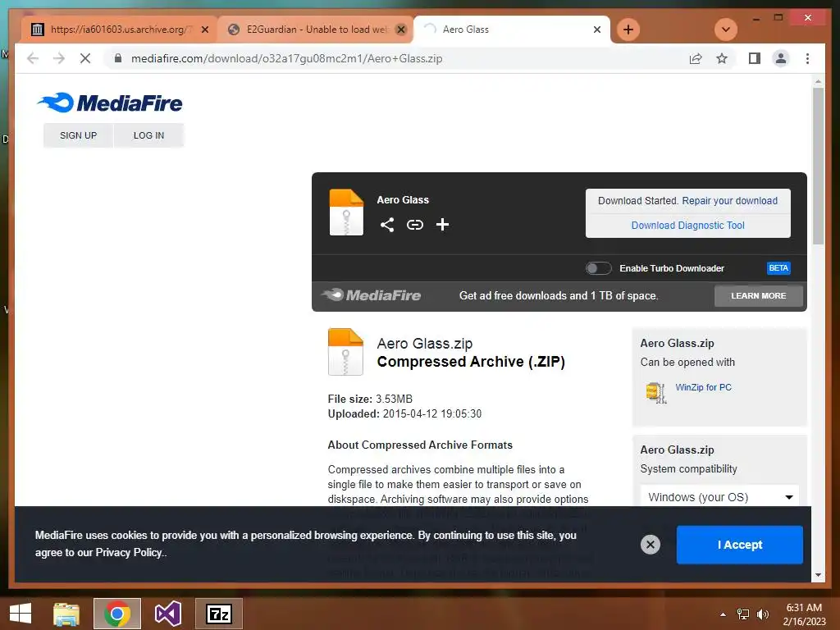Close the E2Guardian tab

(x=400, y=30)
